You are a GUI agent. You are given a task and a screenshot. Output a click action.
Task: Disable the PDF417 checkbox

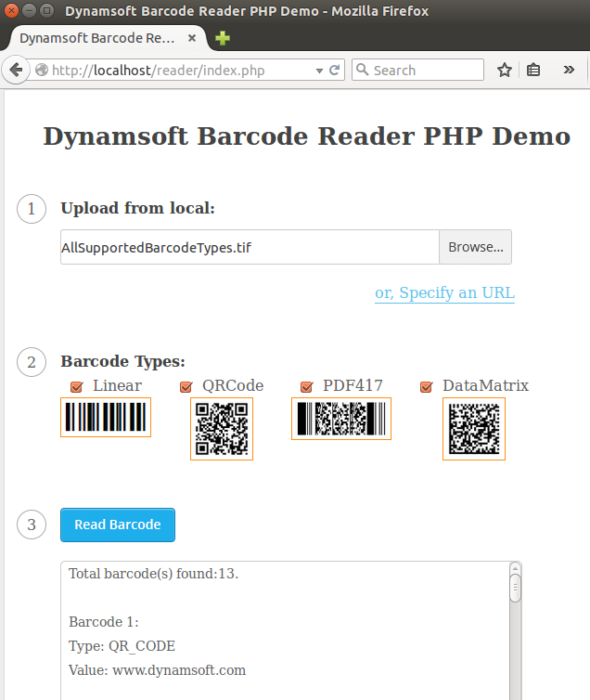click(306, 387)
